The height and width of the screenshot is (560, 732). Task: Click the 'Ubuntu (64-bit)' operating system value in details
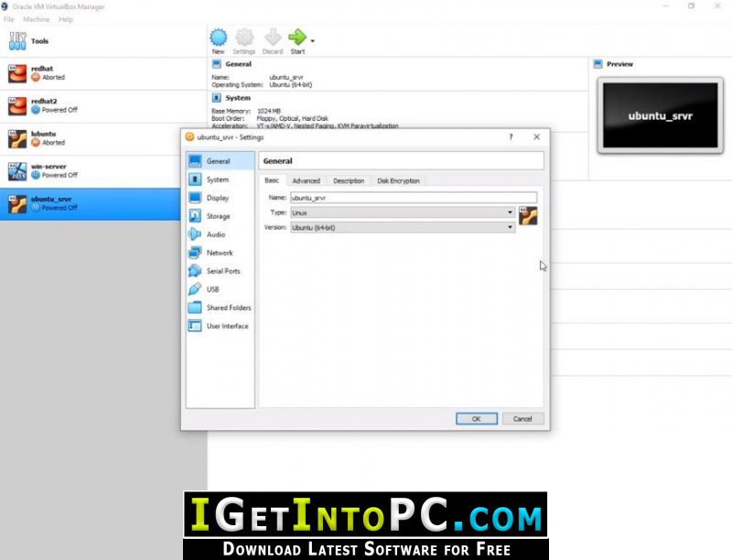pyautogui.click(x=290, y=85)
